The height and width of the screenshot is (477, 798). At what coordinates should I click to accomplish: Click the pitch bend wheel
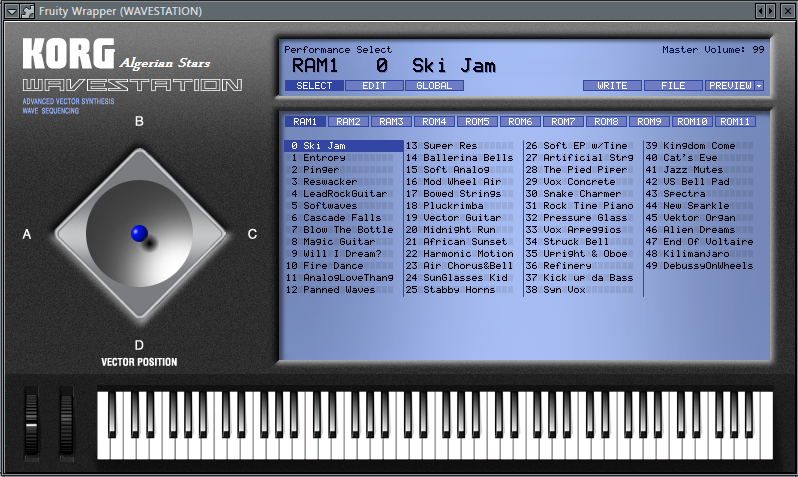(x=32, y=423)
